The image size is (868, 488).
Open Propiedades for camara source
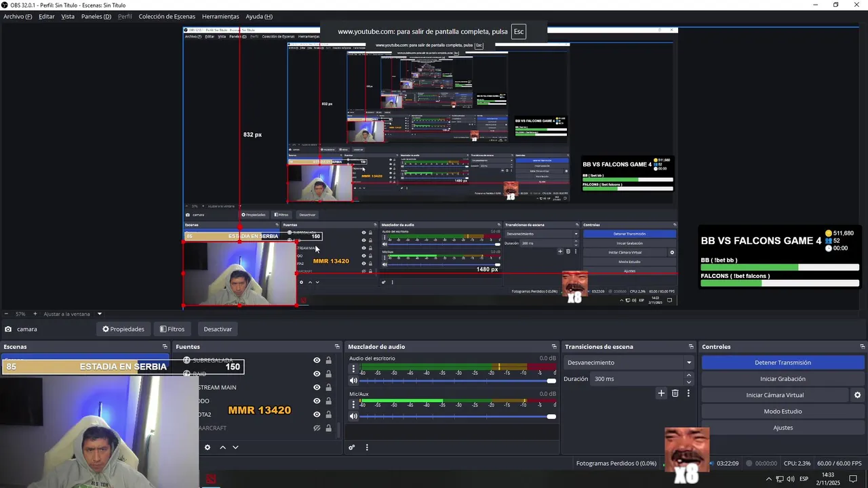click(123, 329)
